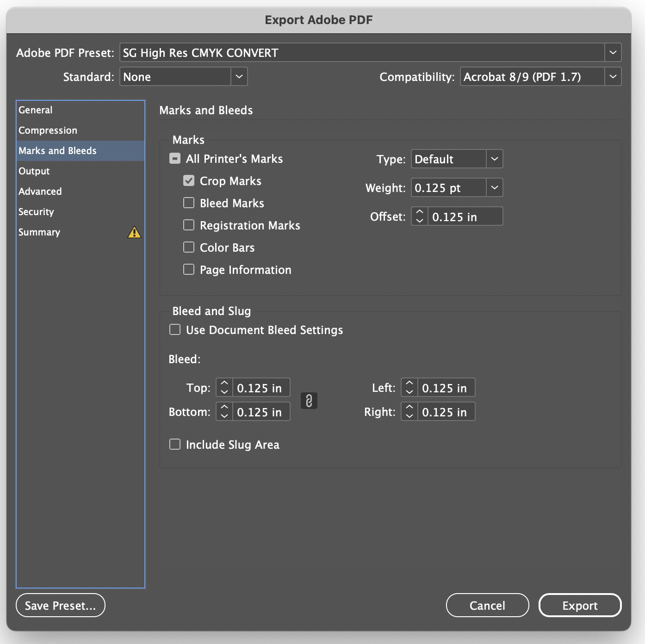Click the Save Preset button
Screen dimensions: 645x644
tap(61, 605)
